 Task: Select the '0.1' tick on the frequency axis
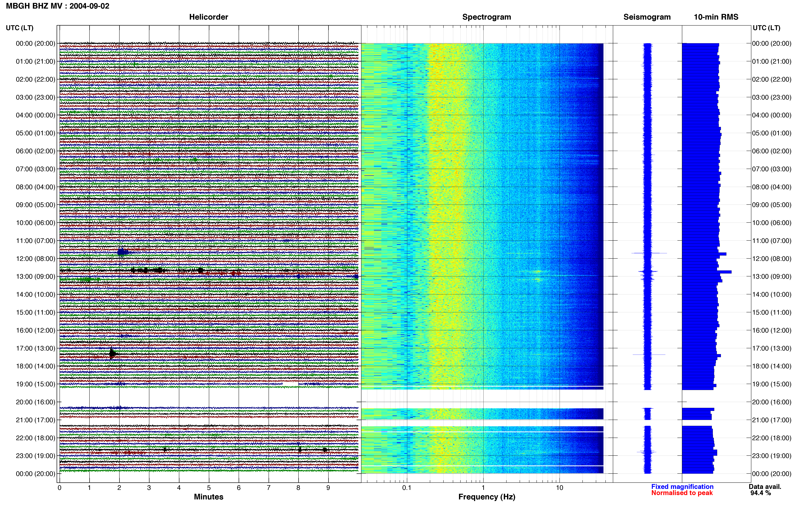[x=407, y=488]
